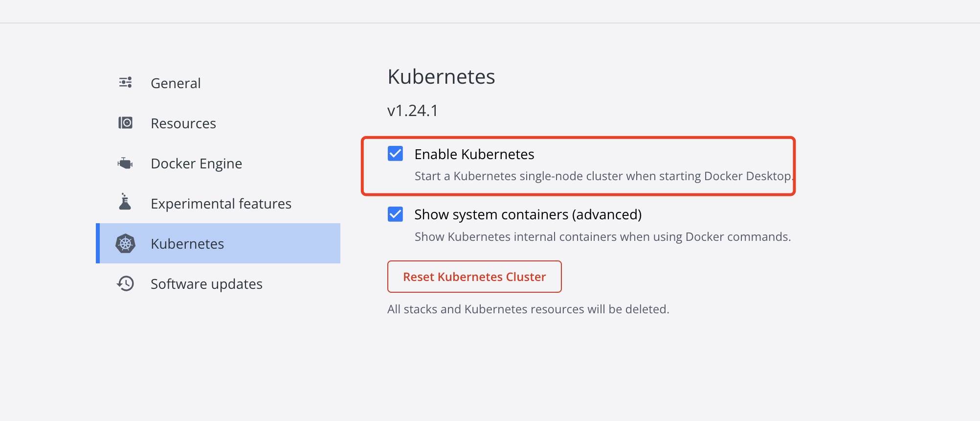The width and height of the screenshot is (980, 421).
Task: Open Software updates settings
Action: (206, 283)
